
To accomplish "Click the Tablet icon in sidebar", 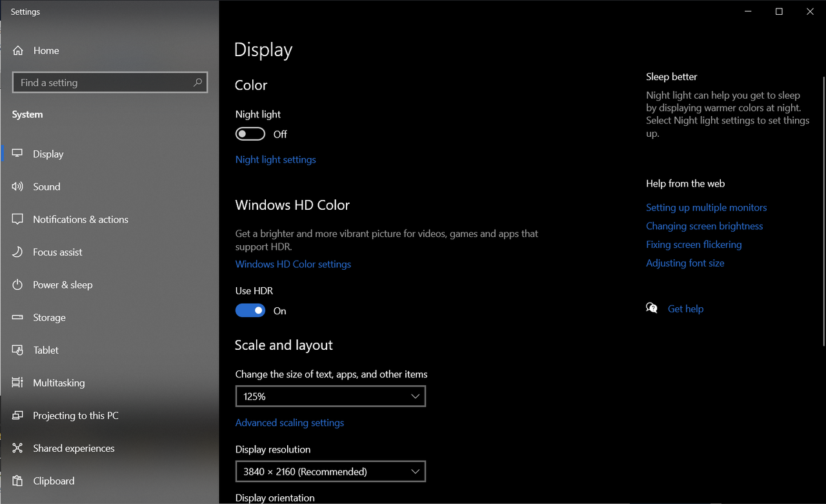I will (x=18, y=350).
